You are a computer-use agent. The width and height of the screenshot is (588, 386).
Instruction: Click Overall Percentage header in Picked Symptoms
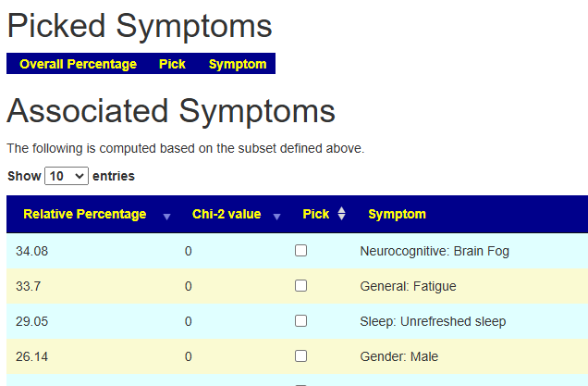tap(78, 64)
